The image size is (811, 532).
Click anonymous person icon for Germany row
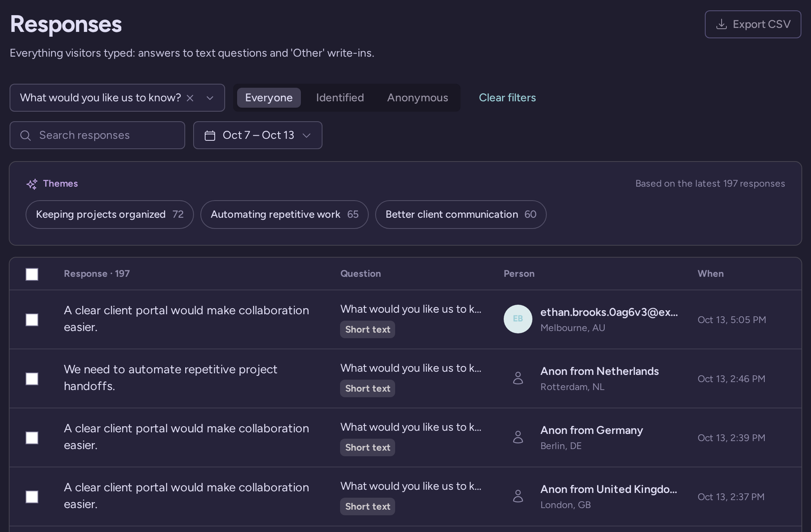(518, 437)
